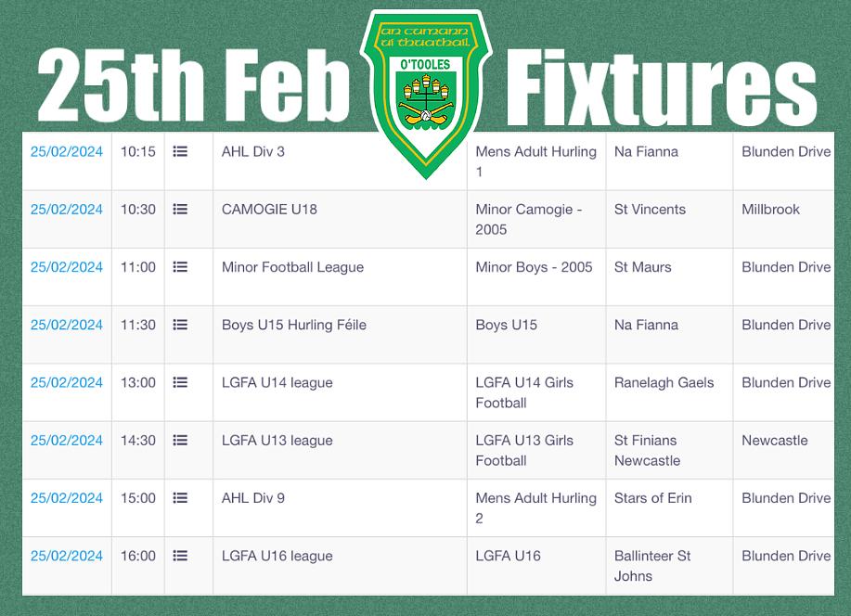
Task: Open list icon for Boys U15 Hurling Féile
Action: (180, 325)
